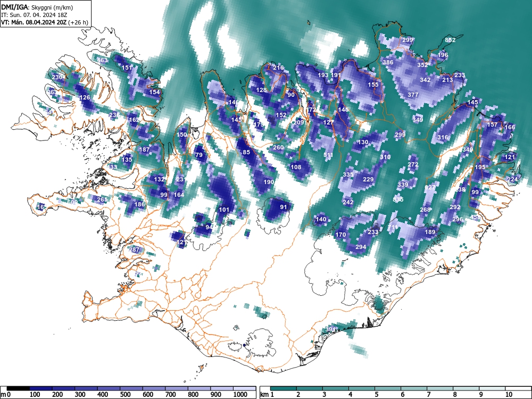Select the '213' visibility value
Image resolution: width=532 pixels, height=399 pixels.
click(447, 80)
